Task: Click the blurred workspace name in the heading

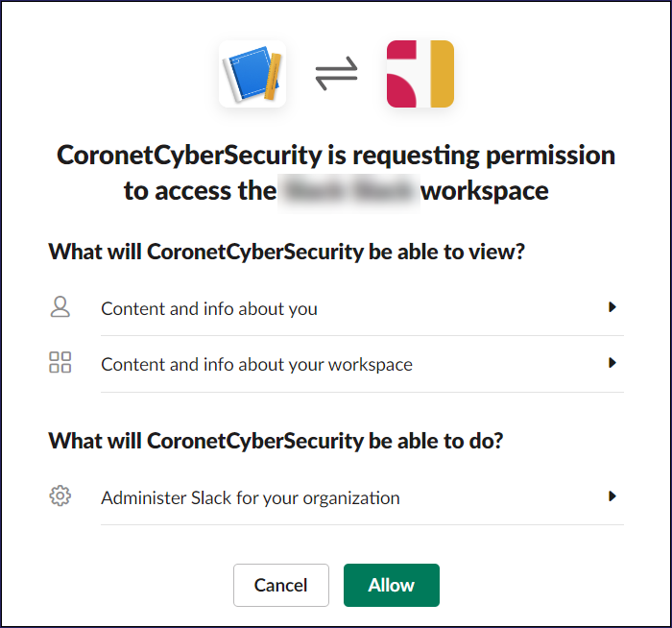Action: (348, 191)
